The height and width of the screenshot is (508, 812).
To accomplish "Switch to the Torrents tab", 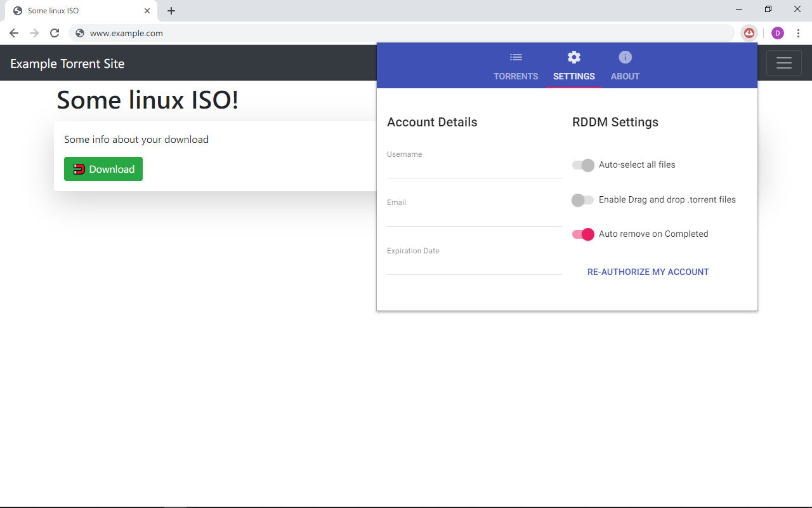I will click(x=516, y=66).
